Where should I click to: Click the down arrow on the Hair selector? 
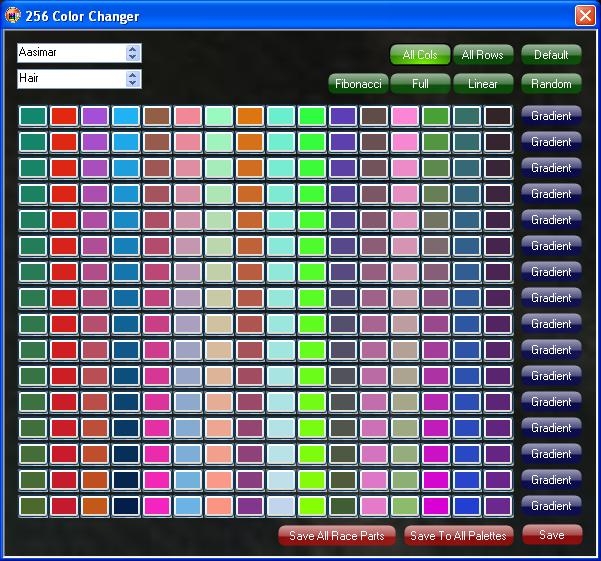pyautogui.click(x=134, y=83)
